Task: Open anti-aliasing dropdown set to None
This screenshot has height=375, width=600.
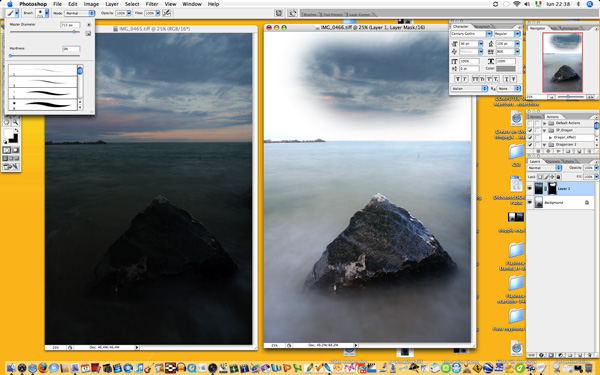Action: pos(509,88)
